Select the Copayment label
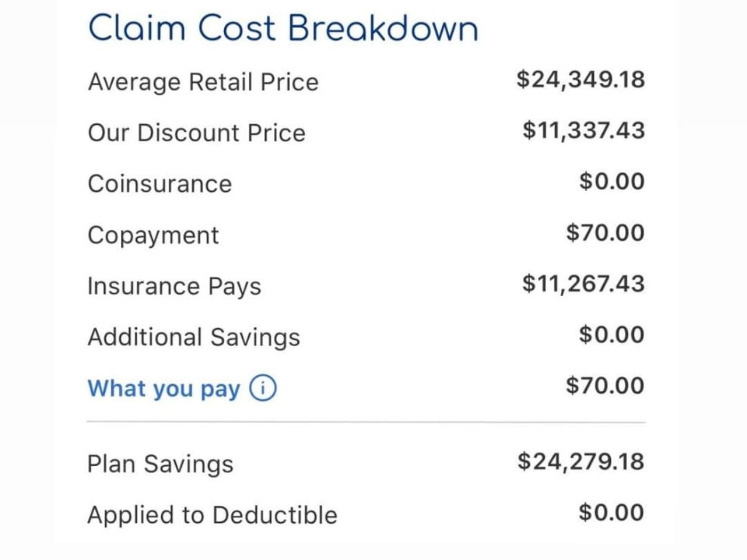 [x=153, y=235]
